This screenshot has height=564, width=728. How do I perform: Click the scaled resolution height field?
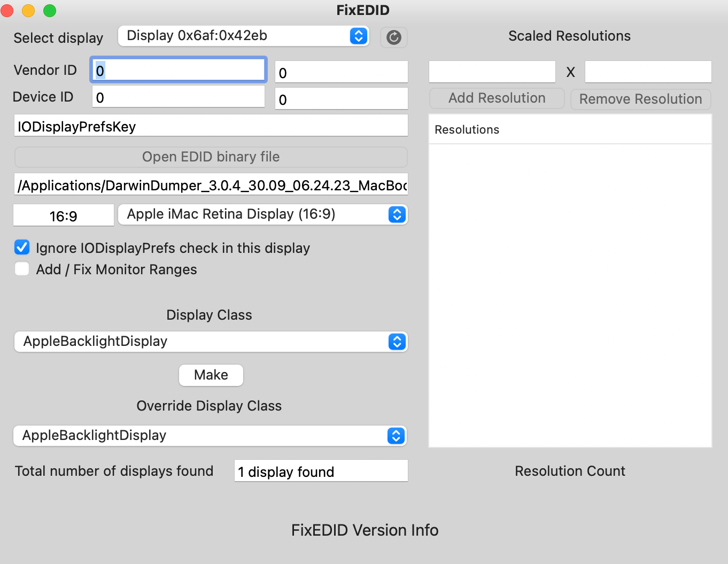pyautogui.click(x=648, y=72)
